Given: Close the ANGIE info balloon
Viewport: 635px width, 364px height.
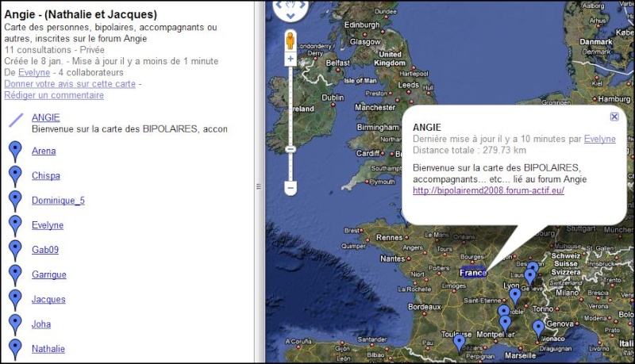Looking at the screenshot, I should (x=614, y=117).
